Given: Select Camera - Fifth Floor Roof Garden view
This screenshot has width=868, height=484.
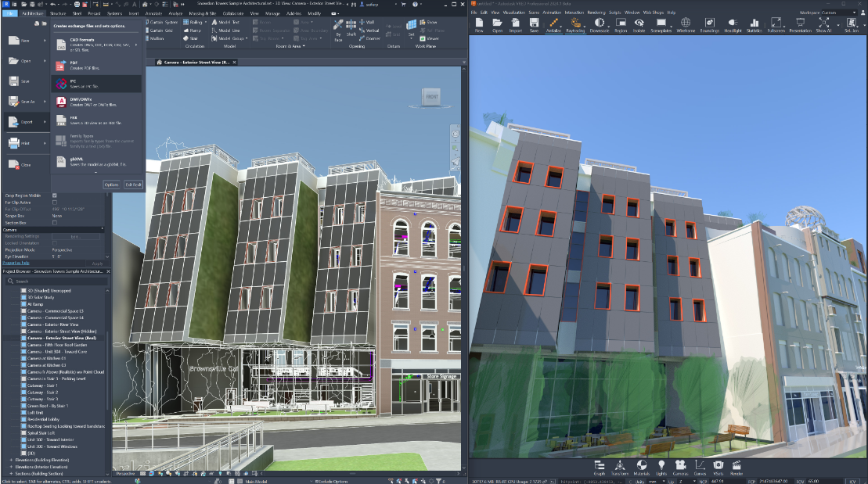Looking at the screenshot, I should point(57,345).
